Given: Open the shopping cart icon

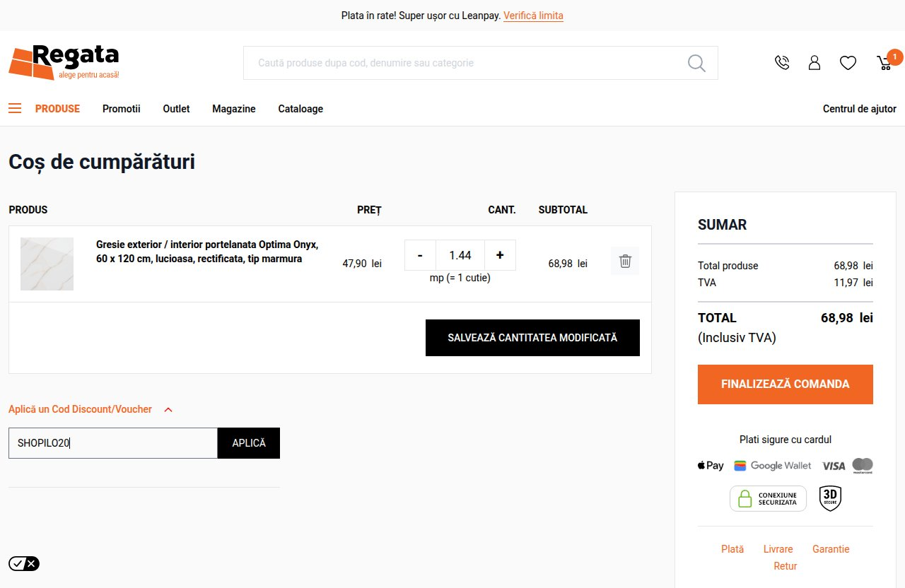Looking at the screenshot, I should click(884, 63).
